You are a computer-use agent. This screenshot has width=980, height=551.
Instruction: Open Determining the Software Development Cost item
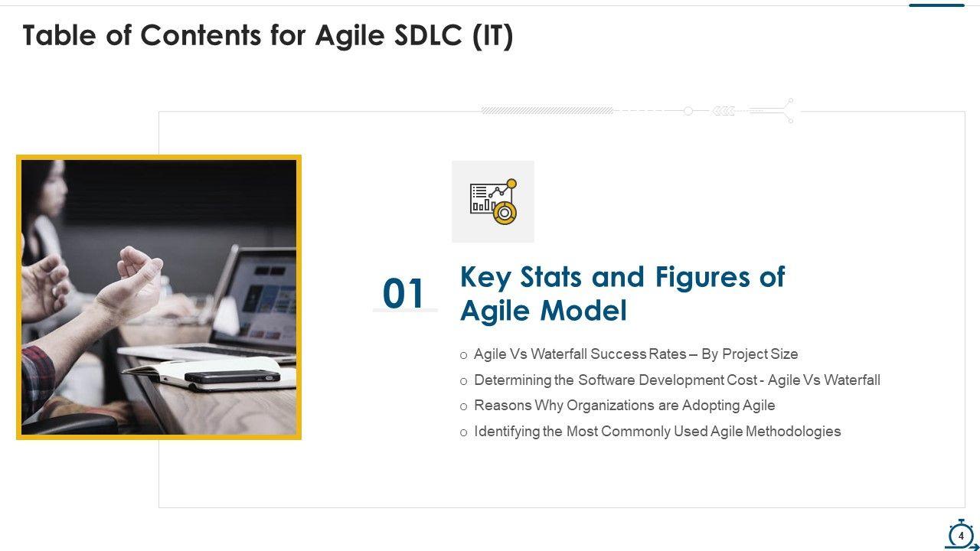[677, 380]
